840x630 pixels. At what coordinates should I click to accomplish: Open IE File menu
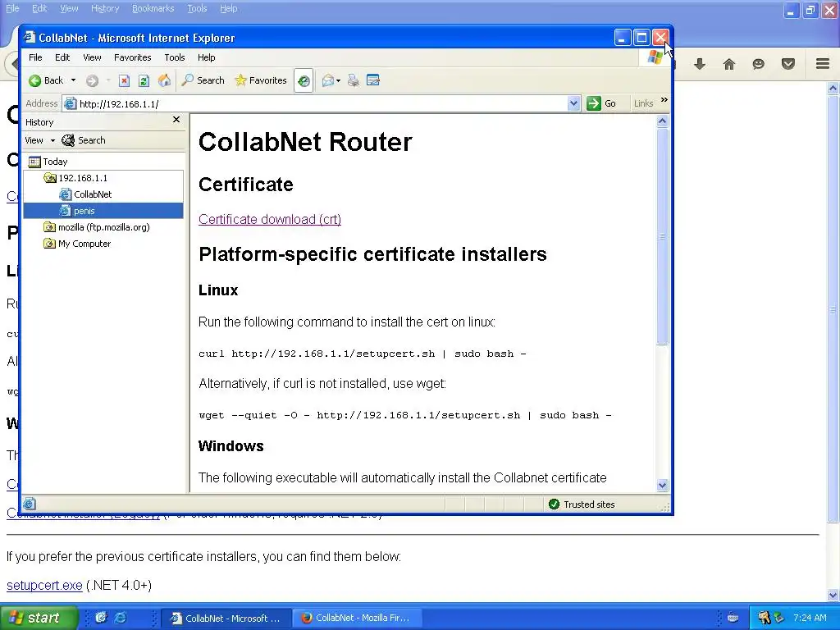pos(35,57)
